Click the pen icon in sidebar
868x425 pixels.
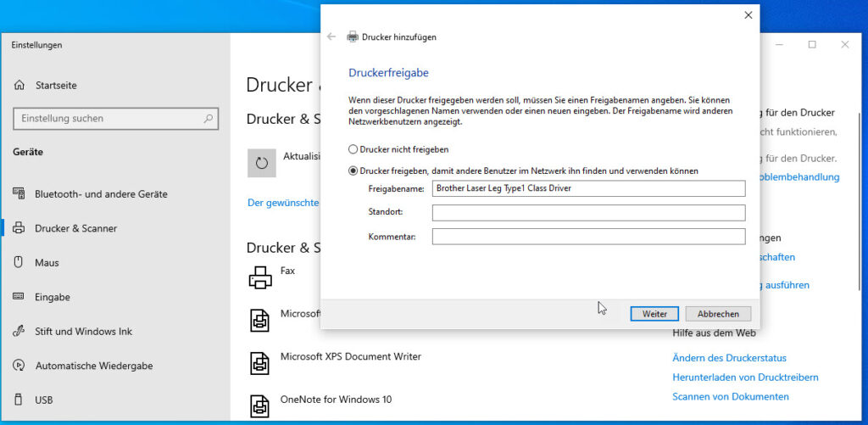[x=19, y=332]
